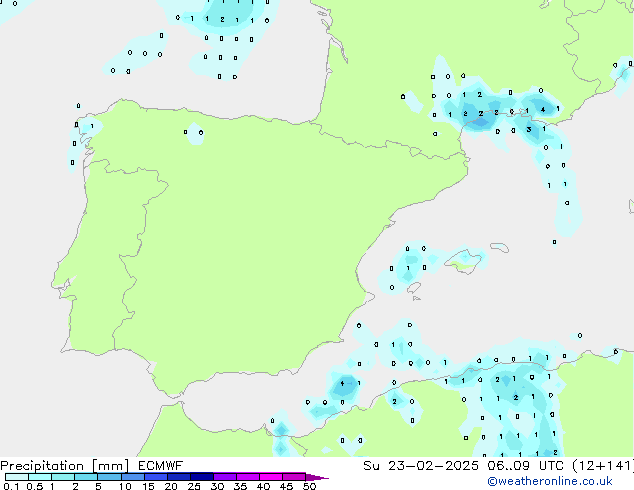Click the legend label '50'
Screen dimensions: 634x490
tap(310, 486)
